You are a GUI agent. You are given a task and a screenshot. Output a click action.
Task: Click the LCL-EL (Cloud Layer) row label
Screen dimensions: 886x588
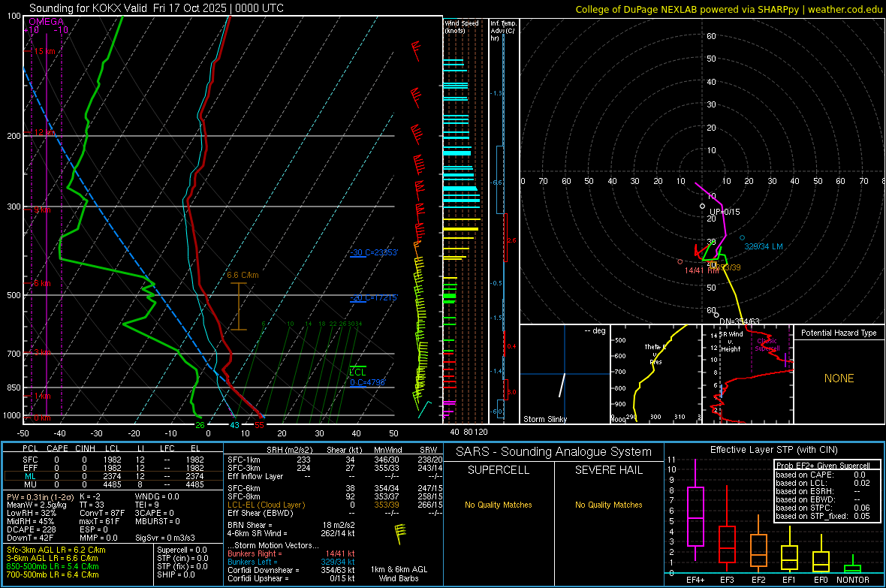266,505
